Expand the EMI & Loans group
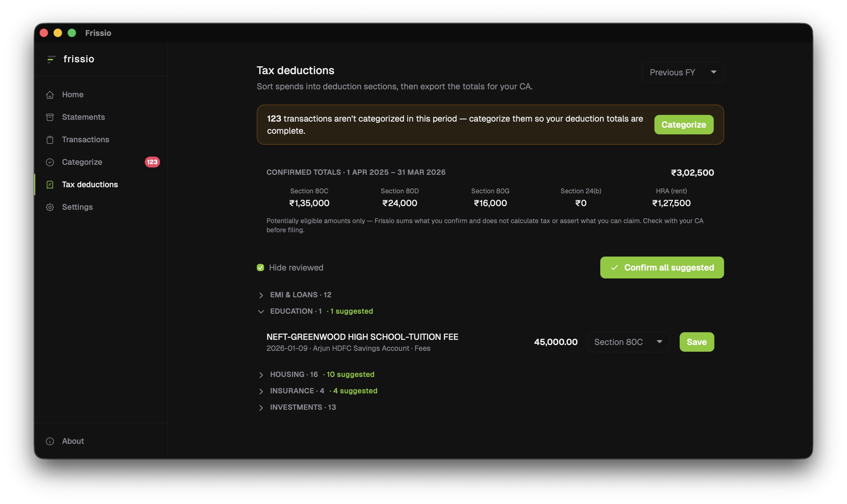This screenshot has height=504, width=847. 261,295
